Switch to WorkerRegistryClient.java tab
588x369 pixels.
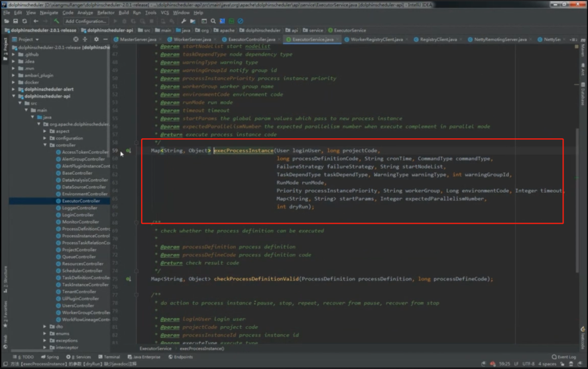[x=377, y=39]
